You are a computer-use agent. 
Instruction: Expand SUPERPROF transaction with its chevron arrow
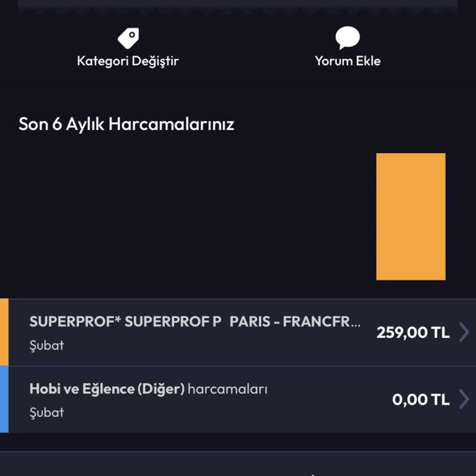tap(464, 332)
